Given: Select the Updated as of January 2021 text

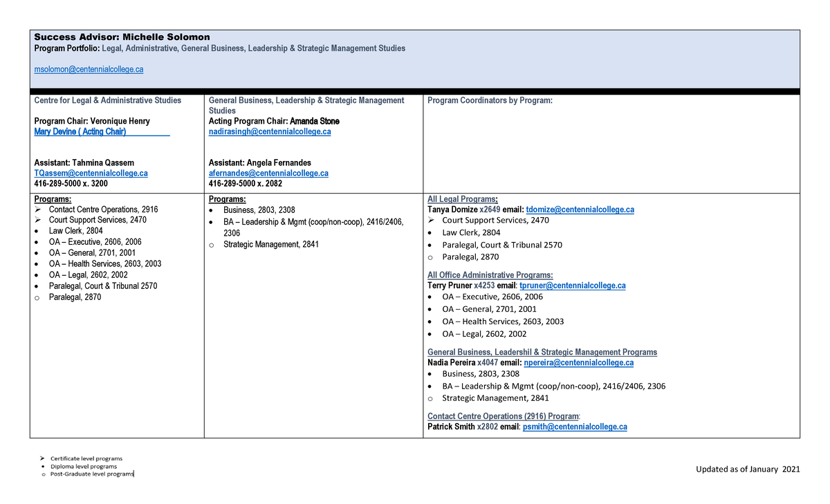Looking at the screenshot, I should [x=748, y=469].
